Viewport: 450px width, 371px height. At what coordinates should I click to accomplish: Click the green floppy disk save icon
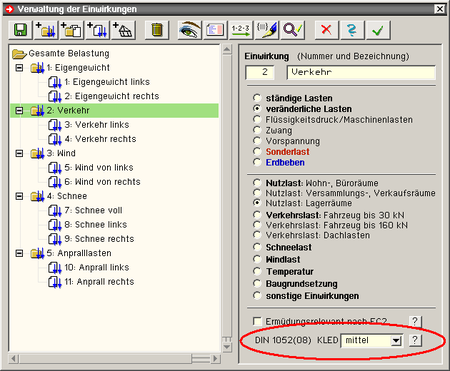click(x=20, y=30)
